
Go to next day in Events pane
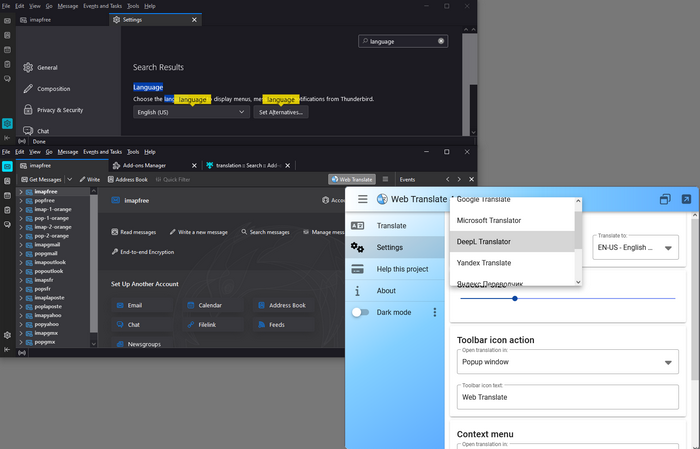[459, 179]
